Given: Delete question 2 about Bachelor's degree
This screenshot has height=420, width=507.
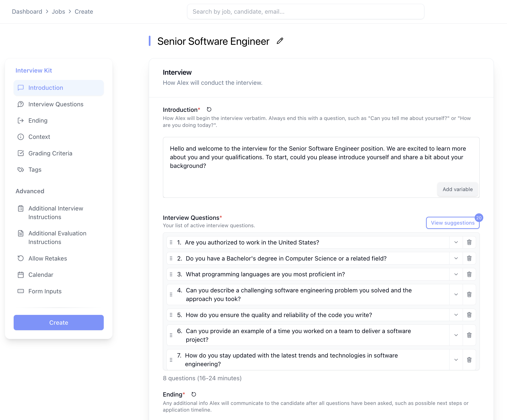Looking at the screenshot, I should pyautogui.click(x=469, y=258).
